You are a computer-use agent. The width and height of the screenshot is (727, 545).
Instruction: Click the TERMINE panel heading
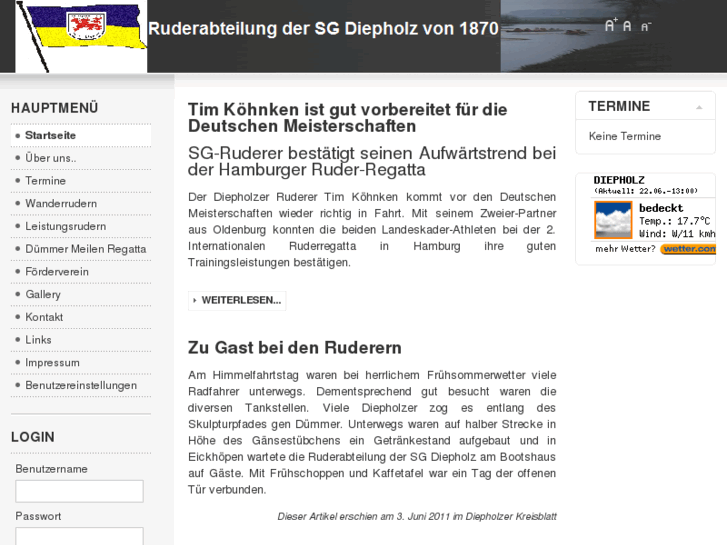(x=619, y=107)
